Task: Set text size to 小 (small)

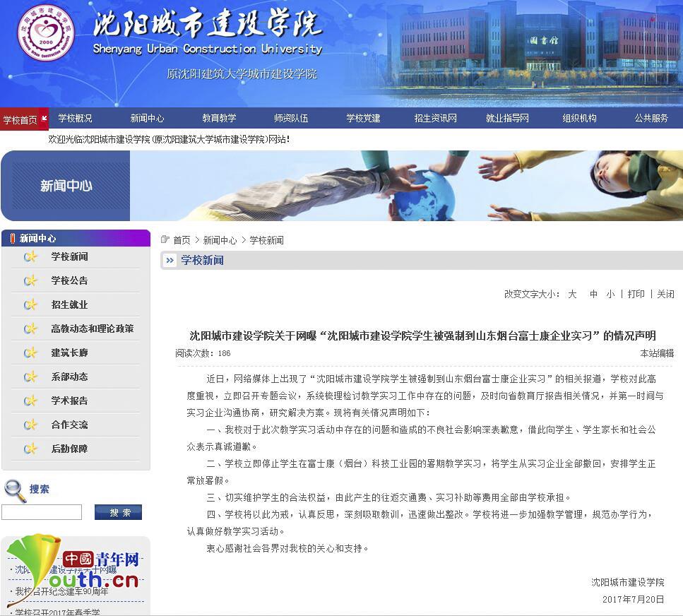Action: pos(610,294)
